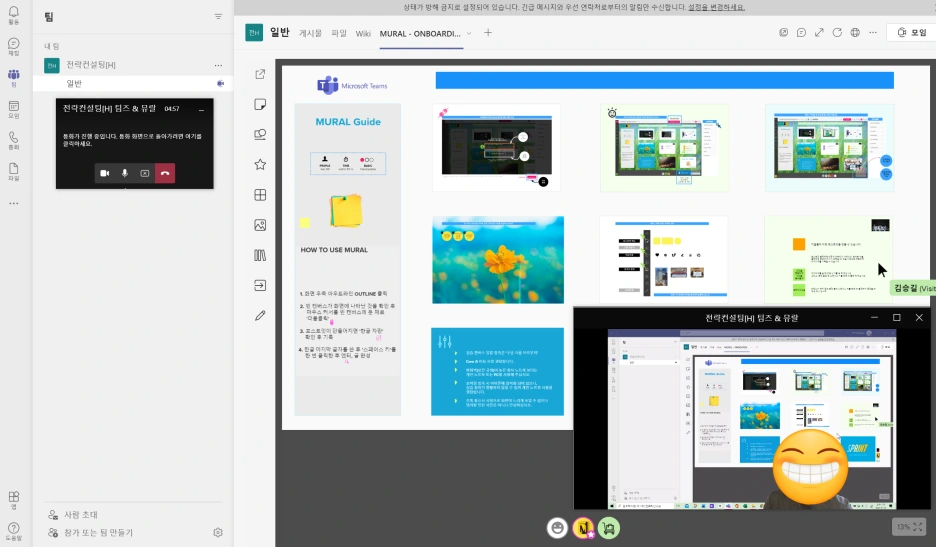Select the draw pencil tool in MURAL
Image resolution: width=936 pixels, height=547 pixels.
[x=260, y=315]
